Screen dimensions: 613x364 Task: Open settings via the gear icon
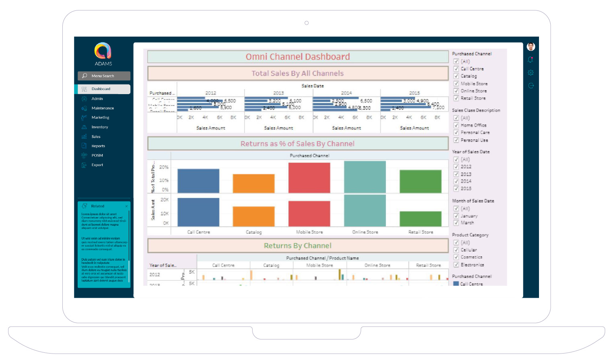pos(531,73)
